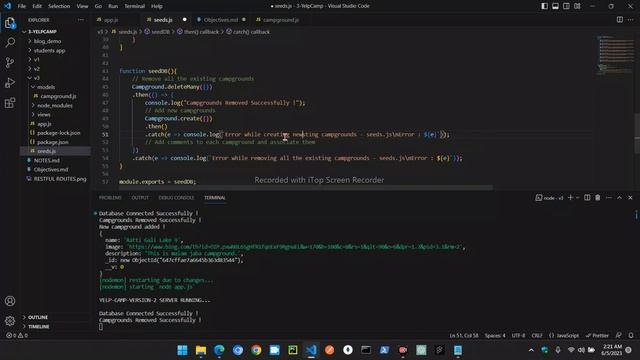Open Microsoft Edge from taskbar

[219, 350]
